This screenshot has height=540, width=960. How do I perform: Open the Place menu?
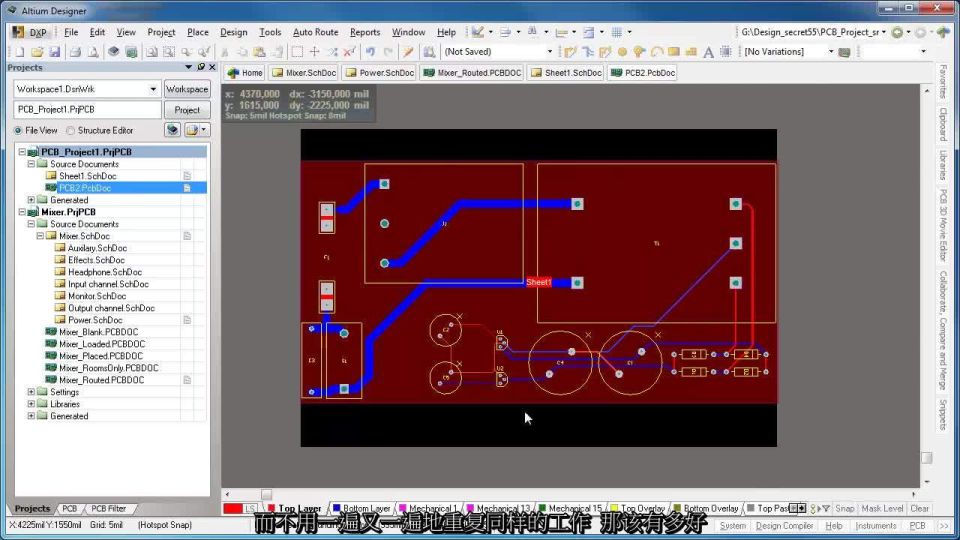click(197, 32)
